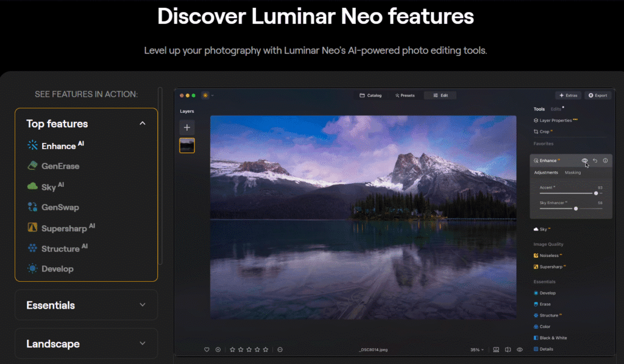
Task: Collapse the Top features section
Action: click(142, 124)
